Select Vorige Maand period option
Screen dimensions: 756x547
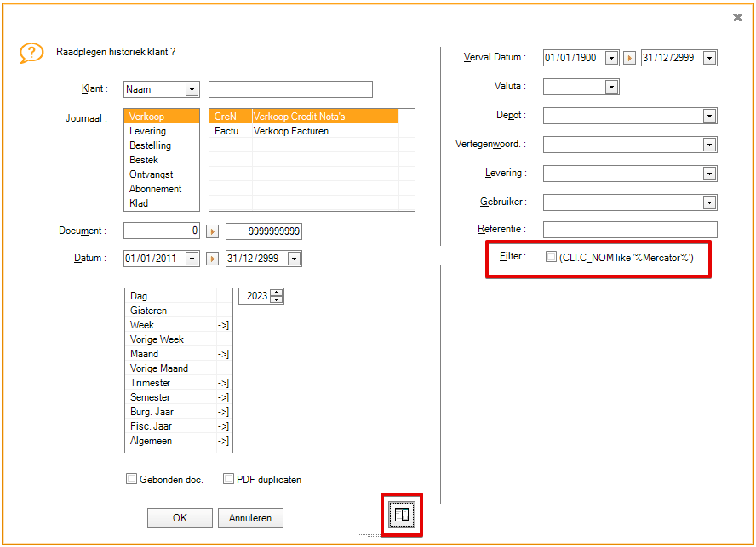159,368
